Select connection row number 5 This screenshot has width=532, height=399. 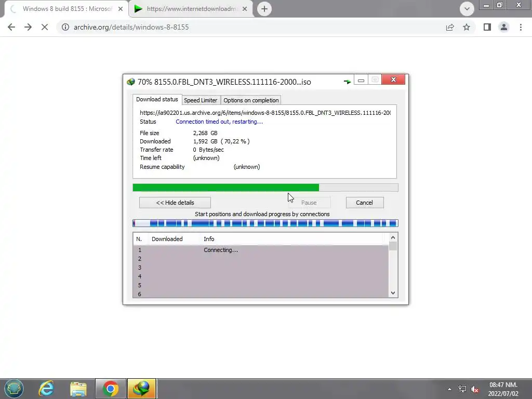(x=261, y=285)
